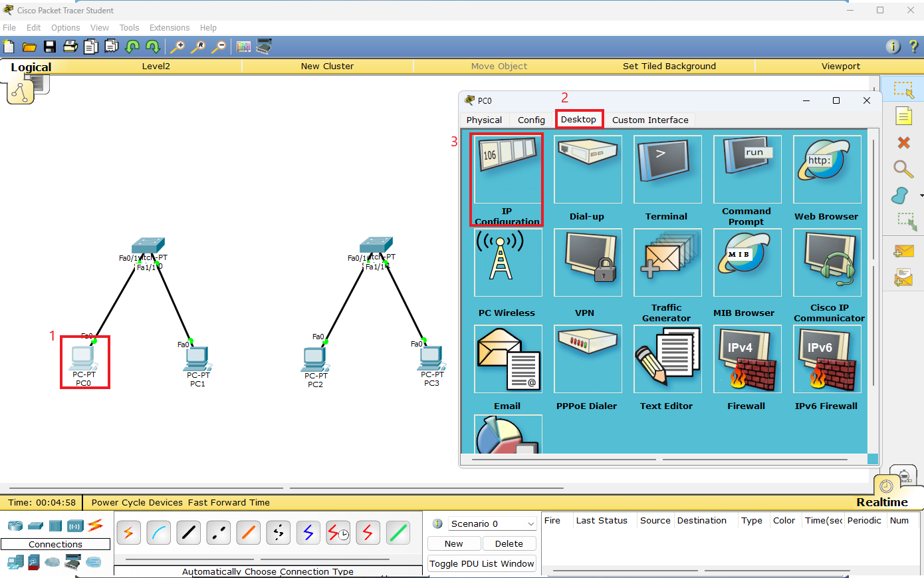This screenshot has height=578, width=924.
Task: Click the Copy toolbar icon
Action: coord(91,47)
